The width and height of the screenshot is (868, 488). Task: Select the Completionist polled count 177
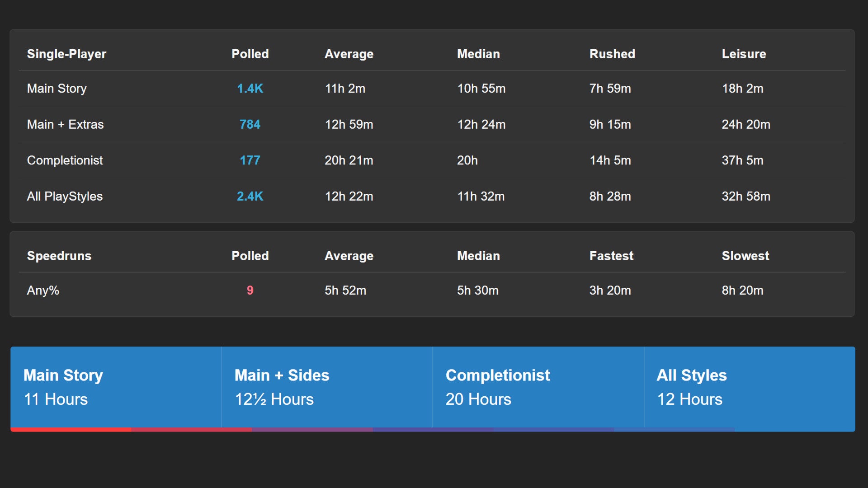point(250,160)
